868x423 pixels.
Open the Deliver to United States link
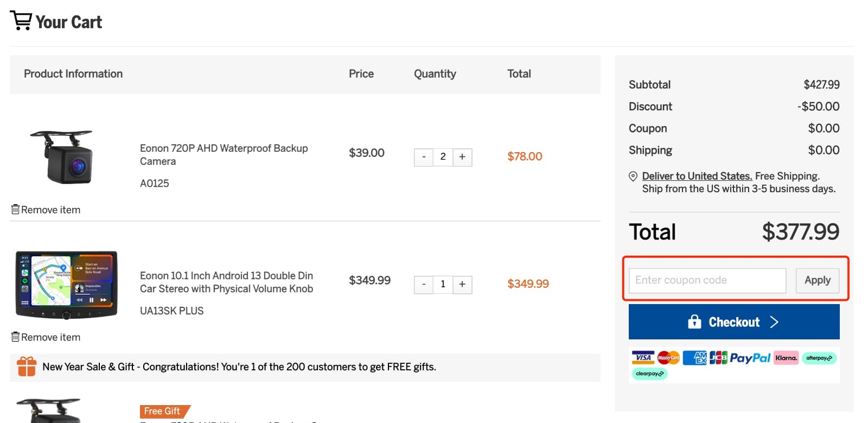point(697,176)
